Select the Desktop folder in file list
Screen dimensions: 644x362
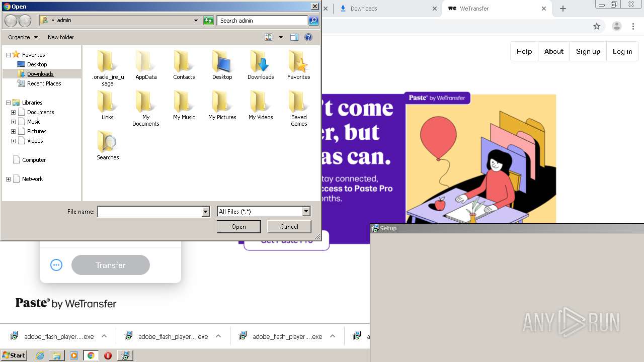(x=222, y=65)
